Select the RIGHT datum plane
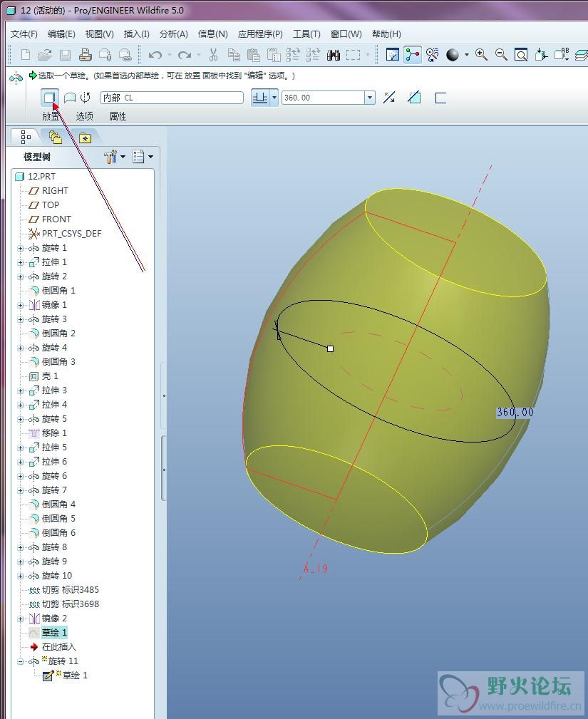The width and height of the screenshot is (588, 719). (x=55, y=191)
